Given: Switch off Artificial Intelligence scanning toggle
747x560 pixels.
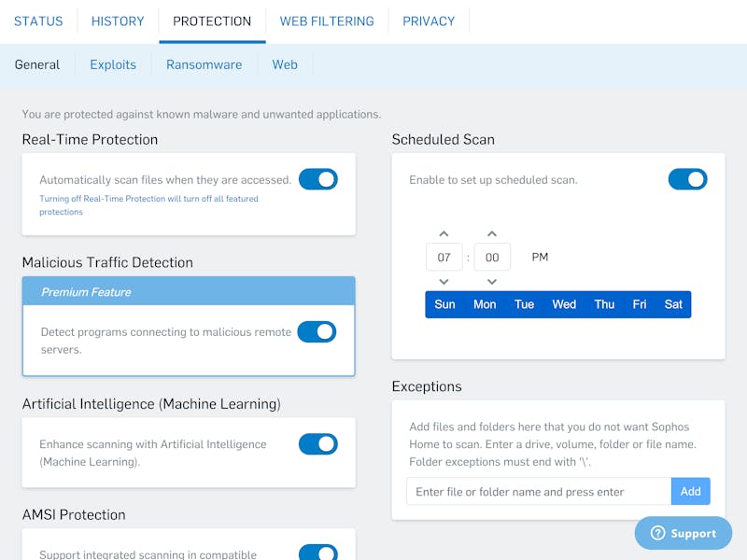Looking at the screenshot, I should 318,444.
